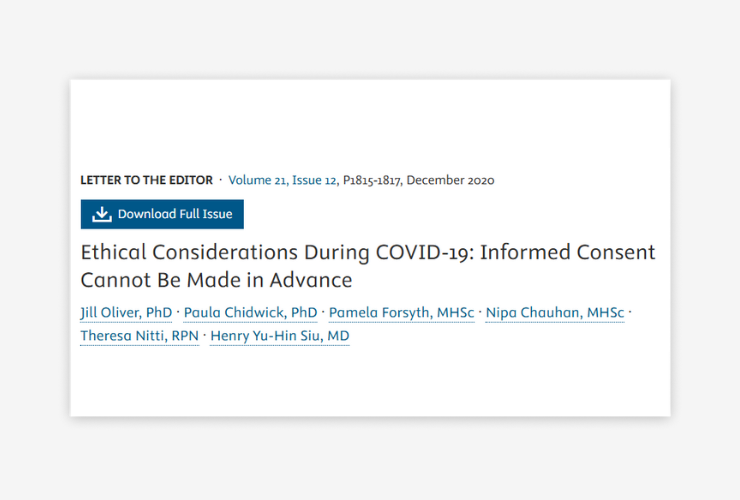
Task: Click the download arrow icon
Action: [x=102, y=214]
